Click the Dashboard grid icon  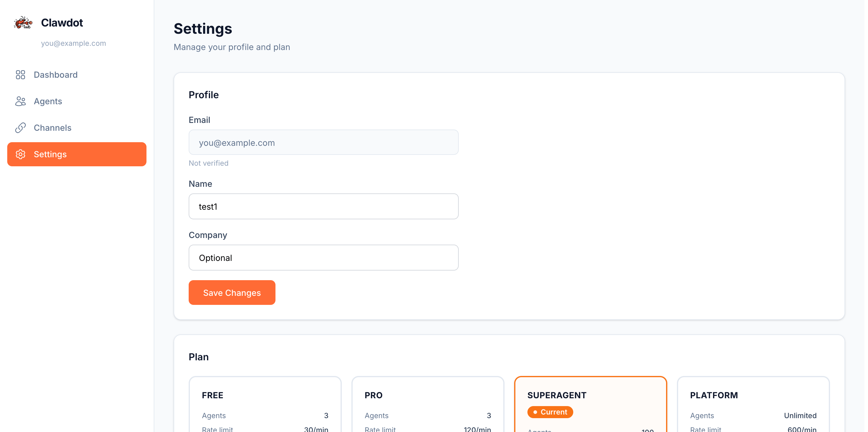[20, 75]
